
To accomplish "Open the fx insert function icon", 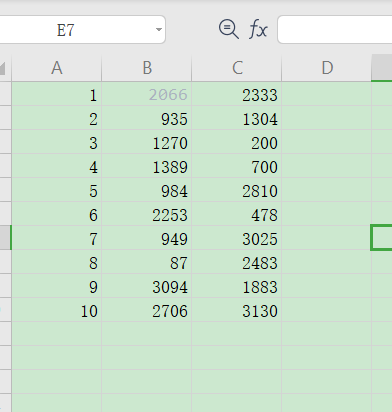I will tap(258, 29).
